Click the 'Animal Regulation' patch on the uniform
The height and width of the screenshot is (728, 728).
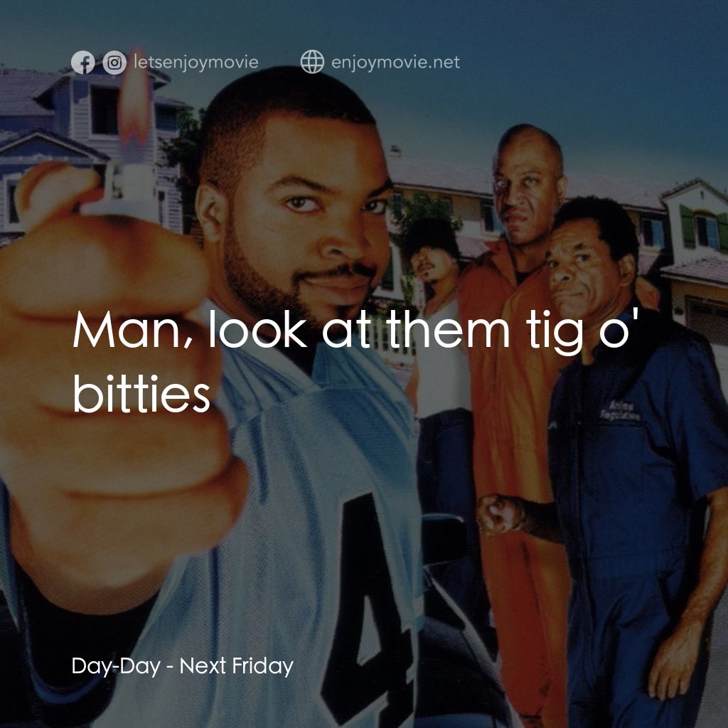pos(620,412)
